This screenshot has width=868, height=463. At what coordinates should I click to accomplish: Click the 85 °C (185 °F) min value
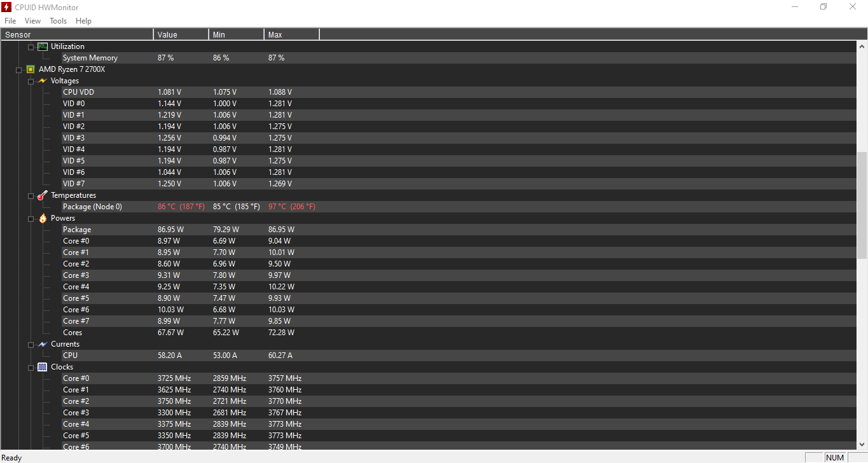(237, 207)
